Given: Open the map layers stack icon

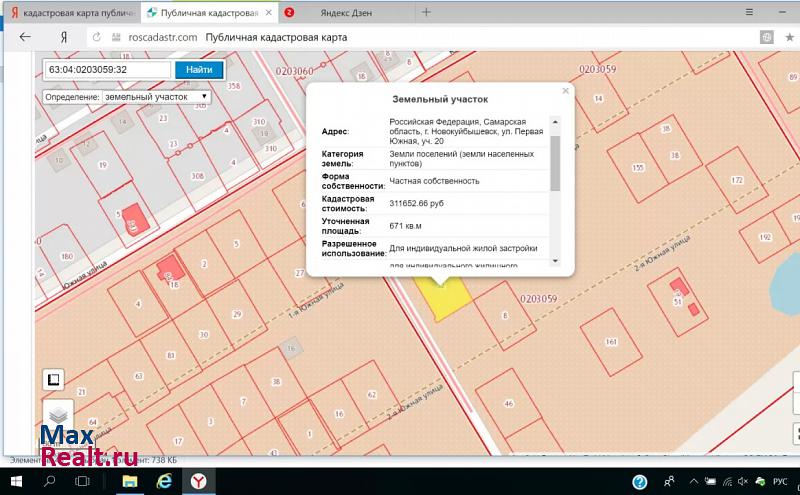Looking at the screenshot, I should (x=57, y=413).
